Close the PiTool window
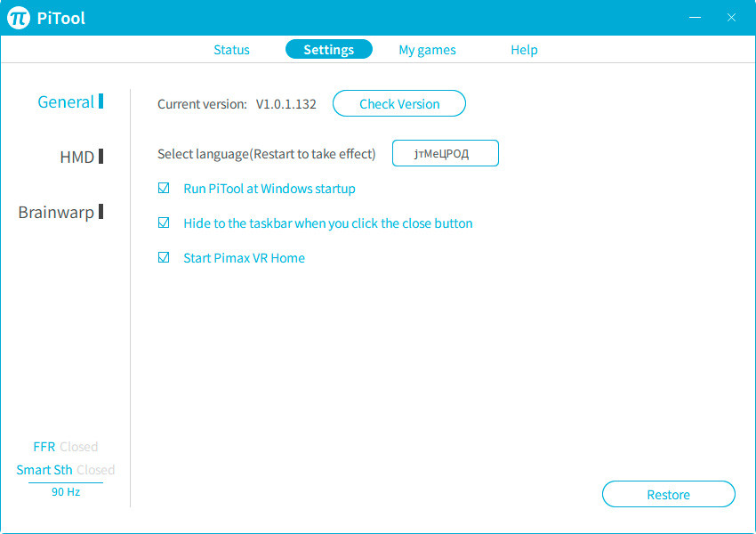Viewport: 756px width, 534px height. (x=731, y=18)
